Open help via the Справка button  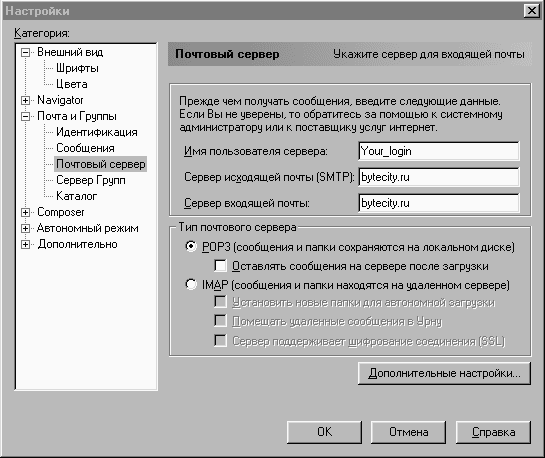click(x=493, y=432)
